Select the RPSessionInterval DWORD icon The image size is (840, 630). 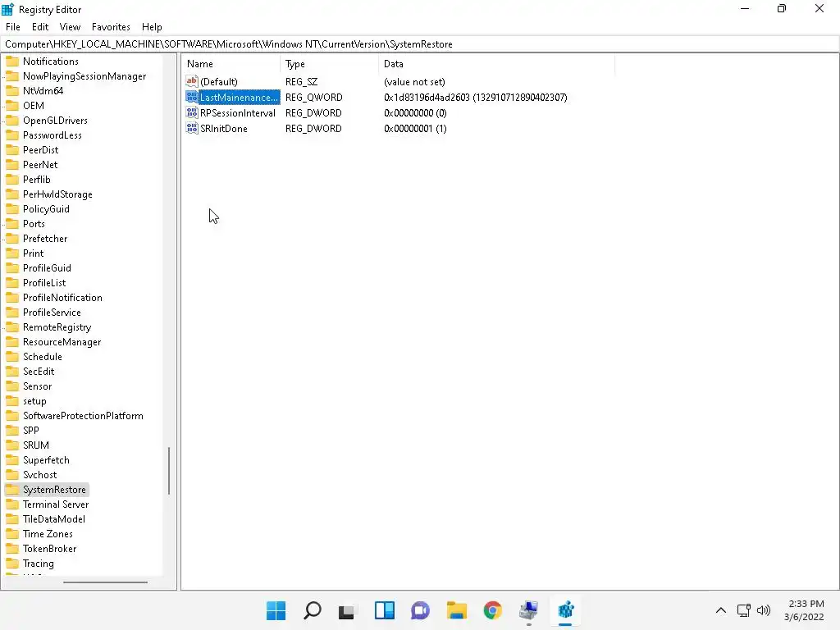[x=192, y=112]
